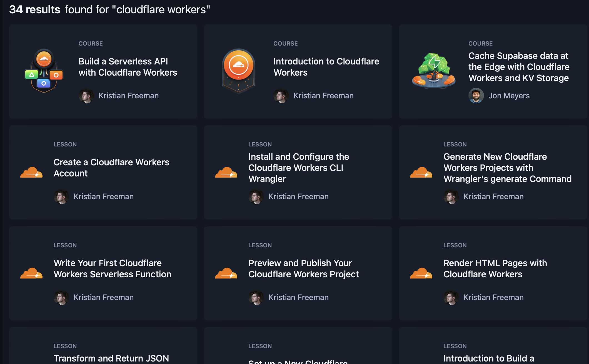
Task: Click Jon Meyers' avatar photo
Action: point(476,96)
